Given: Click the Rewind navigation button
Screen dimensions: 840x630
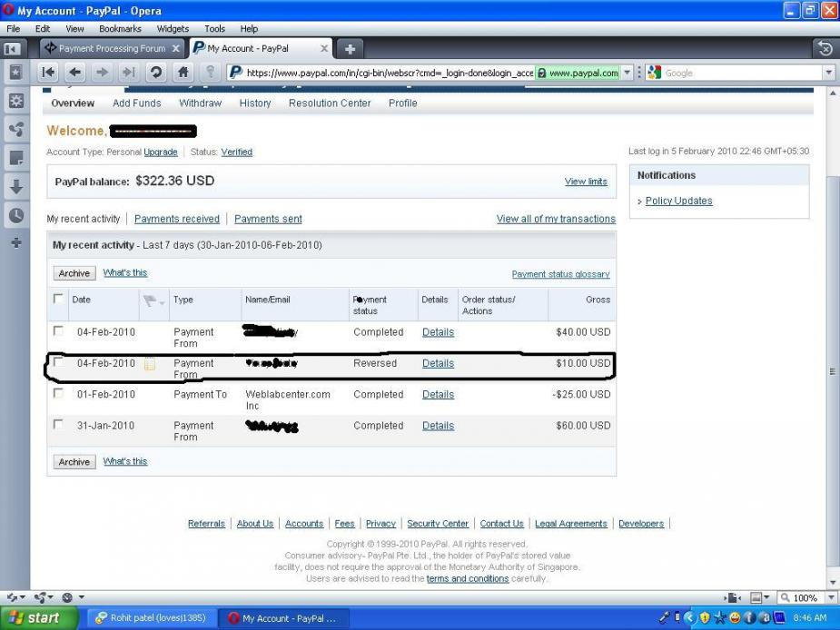Looking at the screenshot, I should point(48,72).
